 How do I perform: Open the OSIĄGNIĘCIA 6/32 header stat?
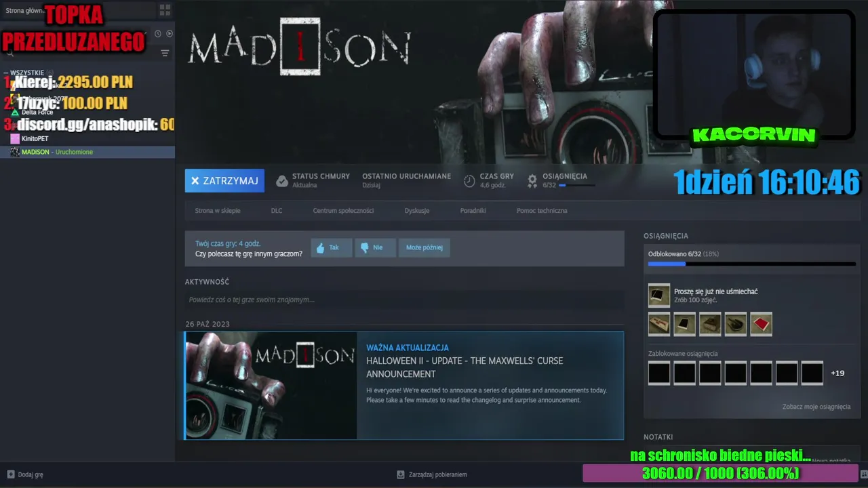tap(565, 180)
